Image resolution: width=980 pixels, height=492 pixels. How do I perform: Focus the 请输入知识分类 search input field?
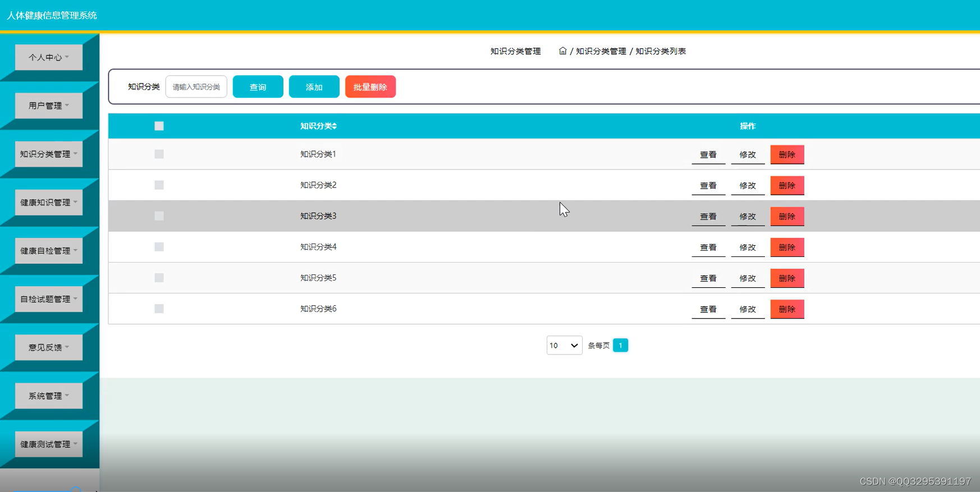196,87
